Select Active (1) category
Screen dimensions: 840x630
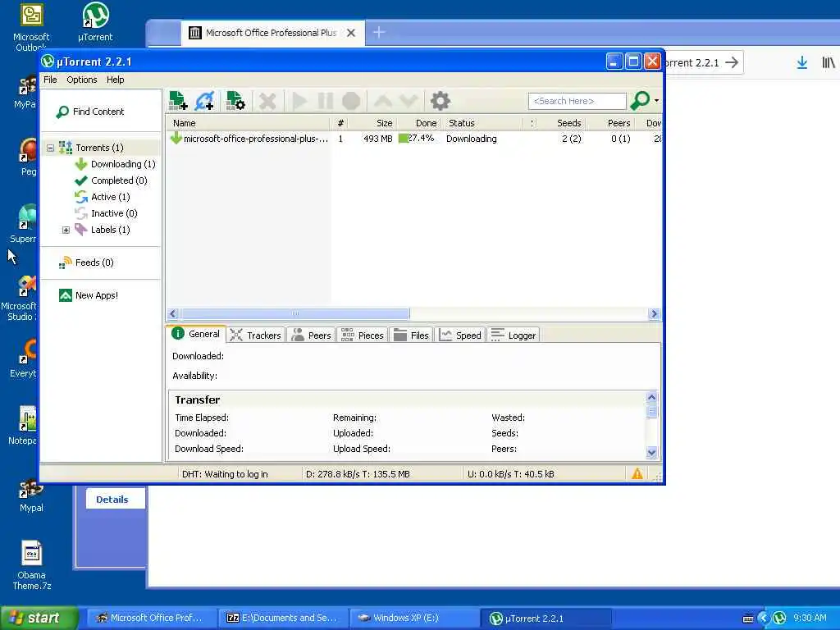click(103, 197)
